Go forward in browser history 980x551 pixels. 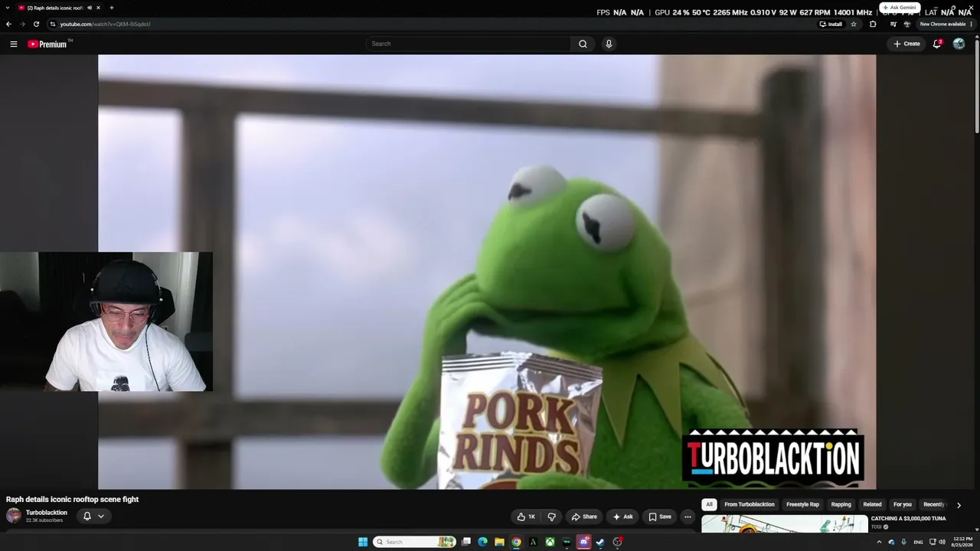click(22, 24)
